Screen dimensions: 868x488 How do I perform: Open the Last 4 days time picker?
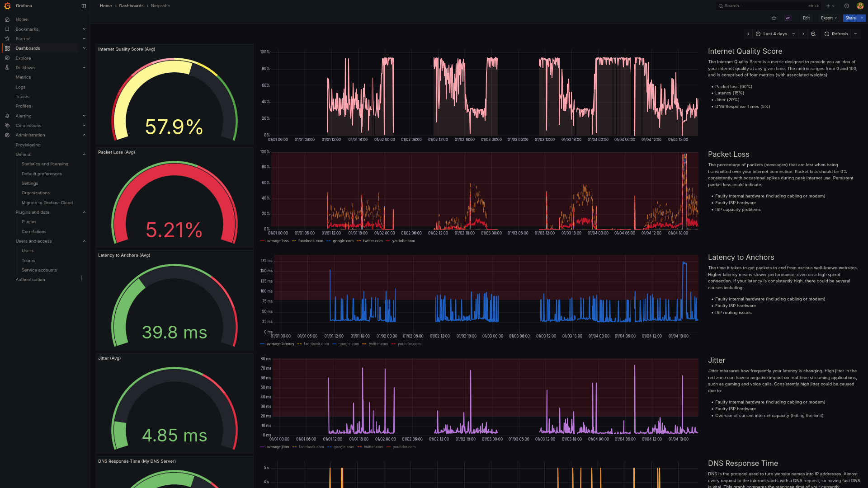point(776,34)
